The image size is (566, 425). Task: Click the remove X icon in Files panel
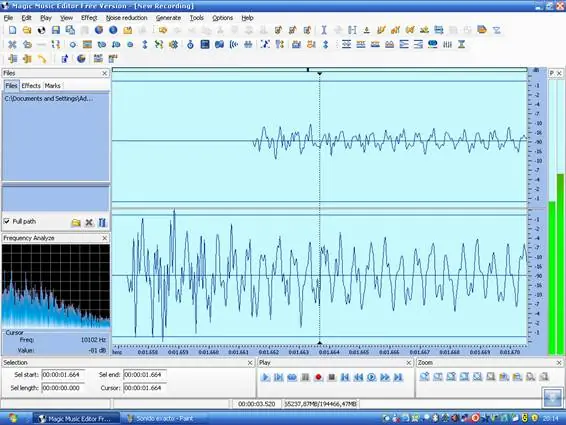(89, 222)
